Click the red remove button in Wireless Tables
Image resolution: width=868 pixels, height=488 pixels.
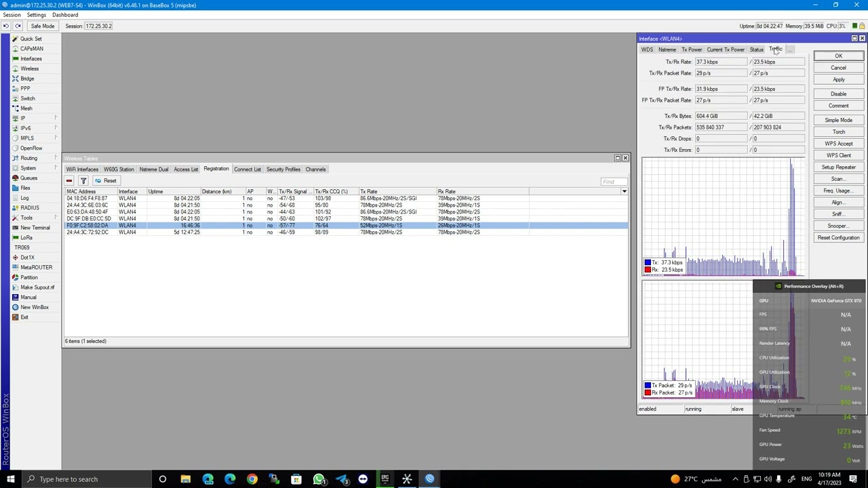point(69,181)
